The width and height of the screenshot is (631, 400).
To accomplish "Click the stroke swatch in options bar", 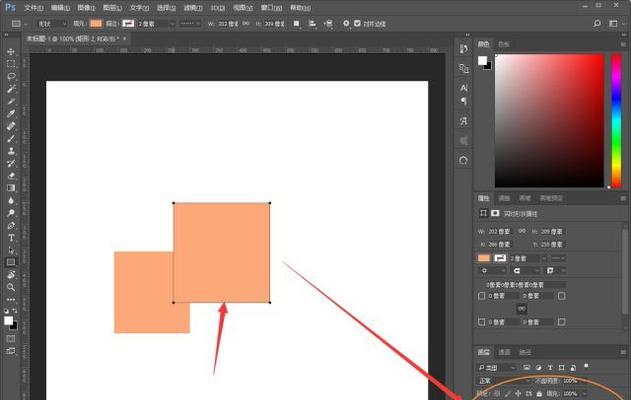I will (128, 24).
